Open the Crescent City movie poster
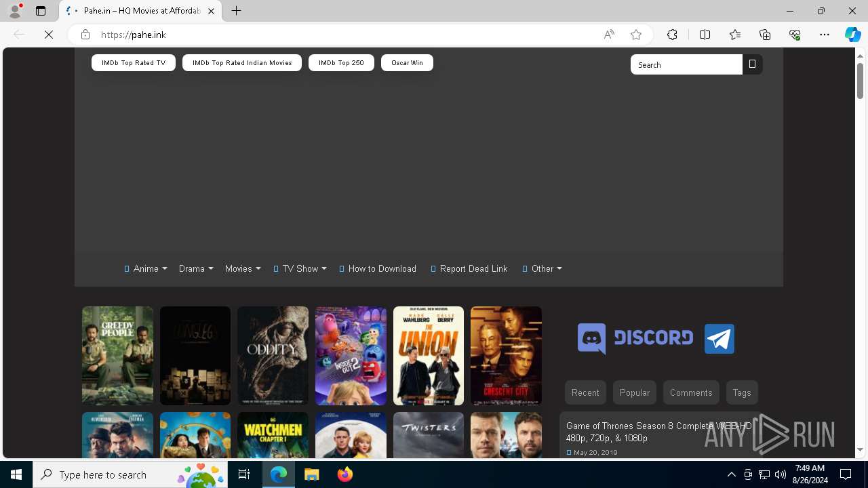Screen dimensions: 868x488 coord(506,356)
